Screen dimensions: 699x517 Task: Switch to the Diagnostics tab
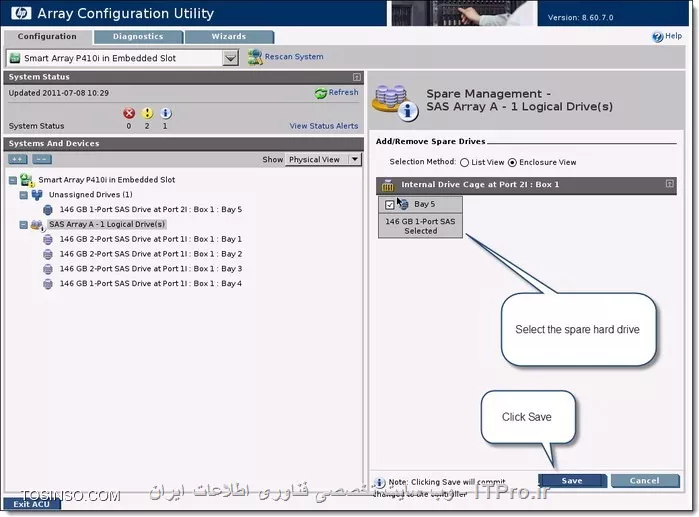point(138,37)
